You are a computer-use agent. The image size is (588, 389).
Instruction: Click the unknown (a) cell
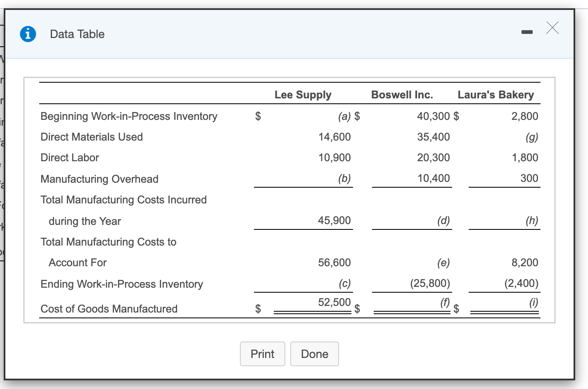click(344, 116)
